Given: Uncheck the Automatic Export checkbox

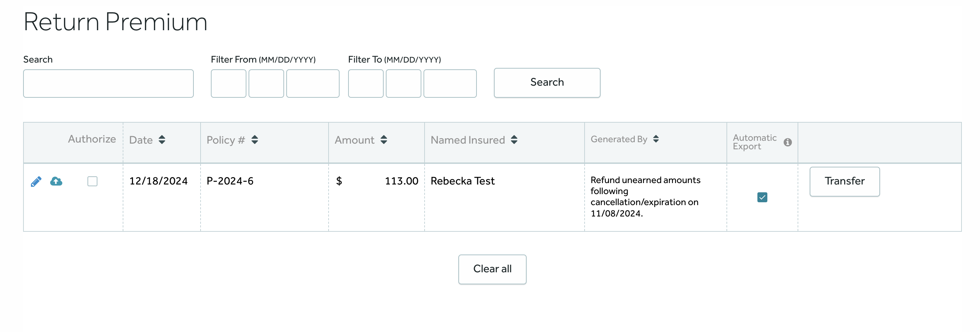Looking at the screenshot, I should (762, 197).
